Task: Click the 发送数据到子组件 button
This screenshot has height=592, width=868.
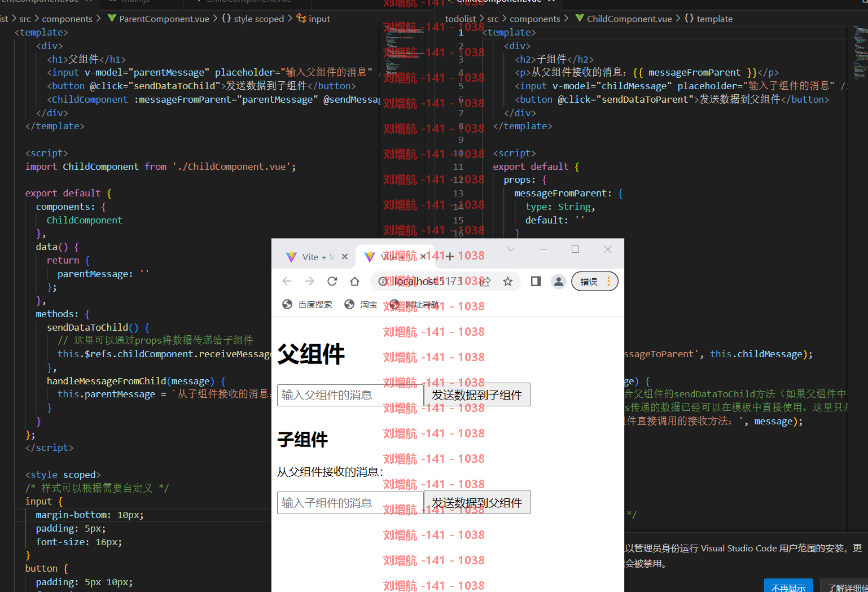Action: point(477,395)
